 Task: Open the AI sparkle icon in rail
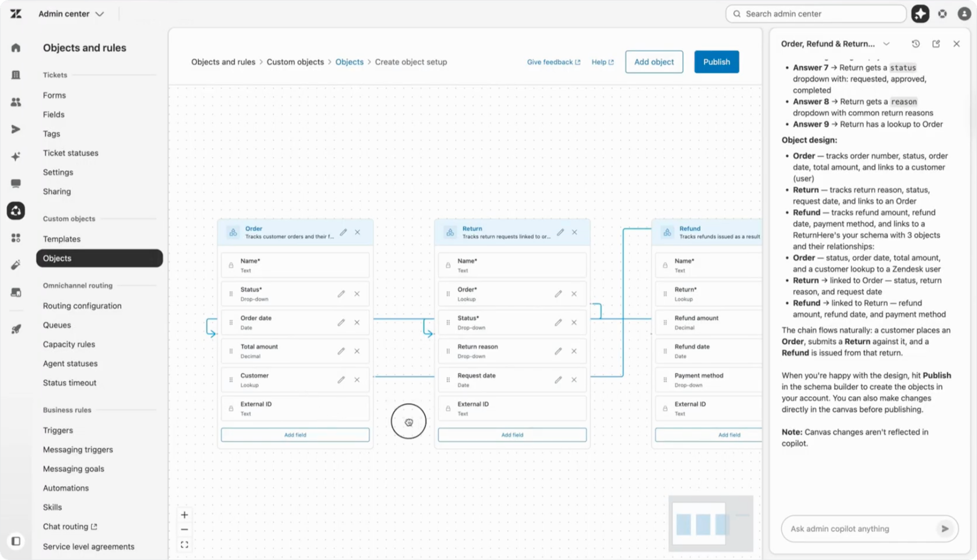pyautogui.click(x=16, y=157)
